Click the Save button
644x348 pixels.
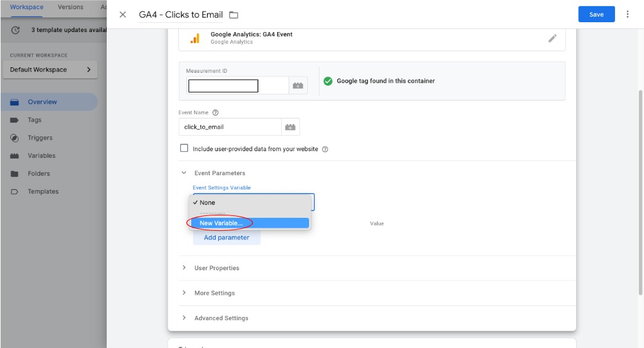coord(596,14)
